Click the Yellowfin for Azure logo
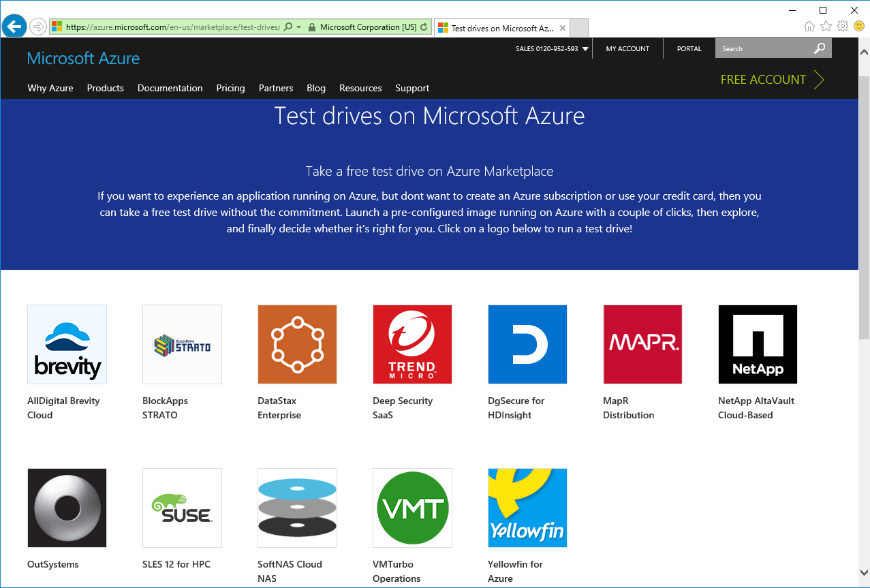Image resolution: width=870 pixels, height=588 pixels. 527,508
